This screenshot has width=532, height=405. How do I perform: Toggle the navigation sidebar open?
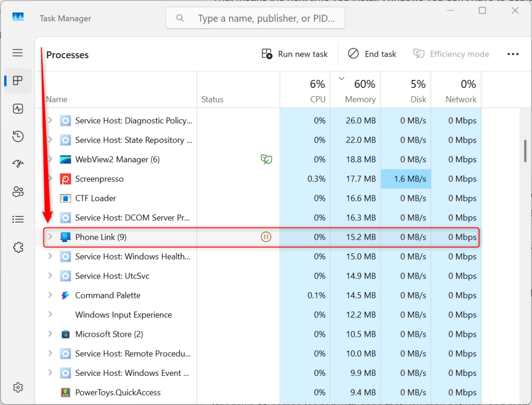coord(18,53)
